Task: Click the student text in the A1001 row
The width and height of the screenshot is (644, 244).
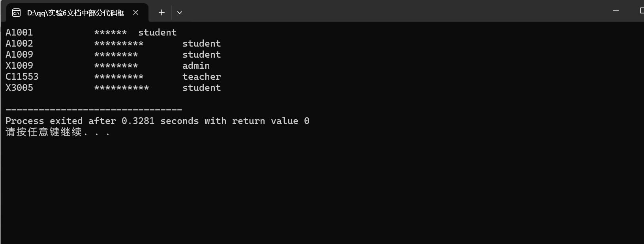Action: click(x=158, y=33)
